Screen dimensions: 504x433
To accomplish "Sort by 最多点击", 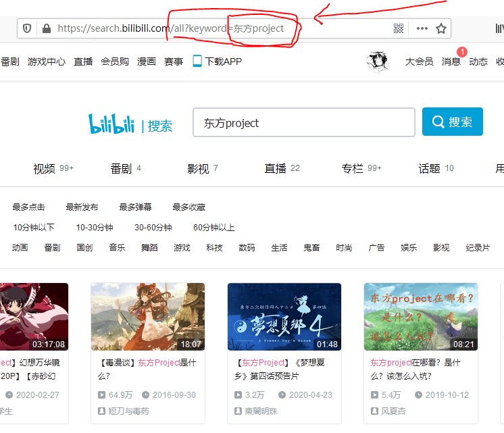I will click(28, 207).
